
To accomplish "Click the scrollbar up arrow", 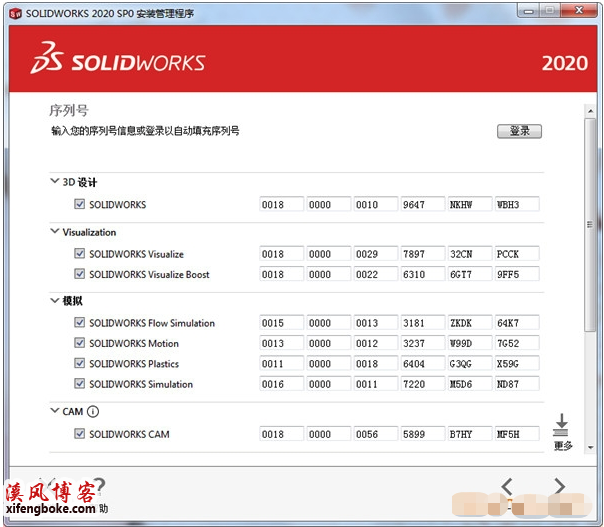I will [x=591, y=111].
